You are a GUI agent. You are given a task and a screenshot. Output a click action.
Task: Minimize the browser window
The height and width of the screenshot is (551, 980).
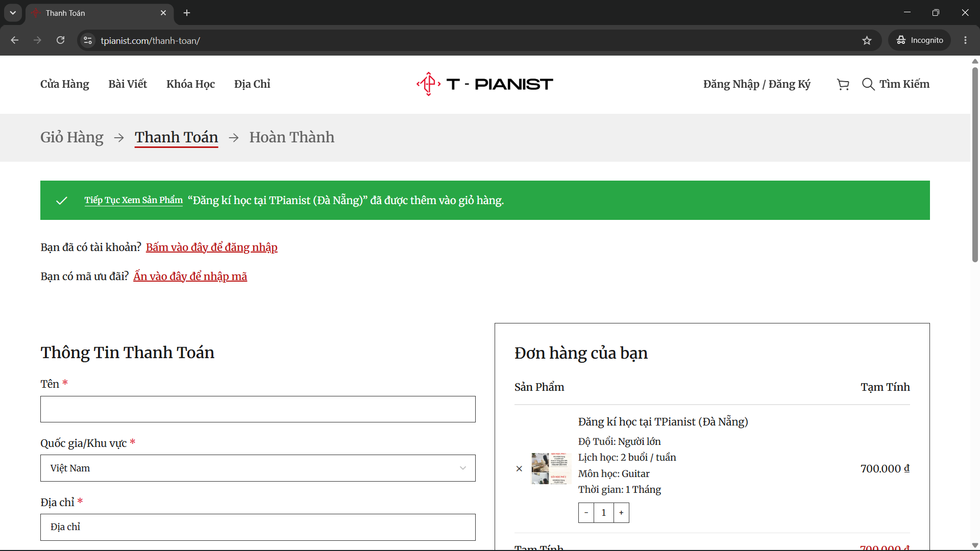tap(907, 13)
